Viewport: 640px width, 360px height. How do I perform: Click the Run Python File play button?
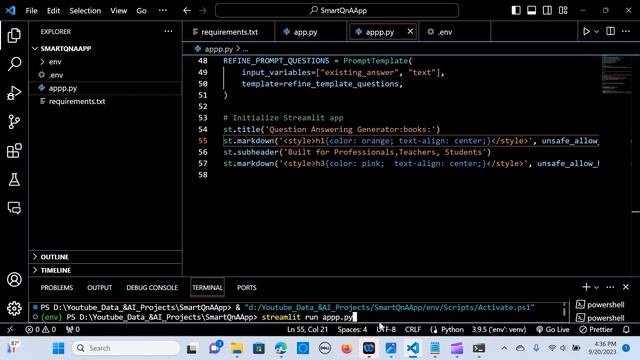[x=586, y=31]
